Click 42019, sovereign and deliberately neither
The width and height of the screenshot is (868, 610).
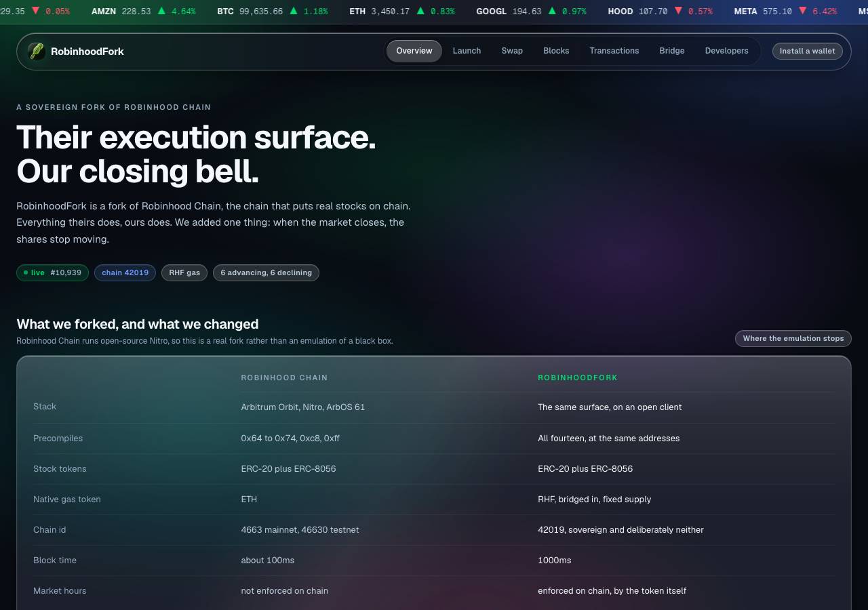click(x=620, y=530)
